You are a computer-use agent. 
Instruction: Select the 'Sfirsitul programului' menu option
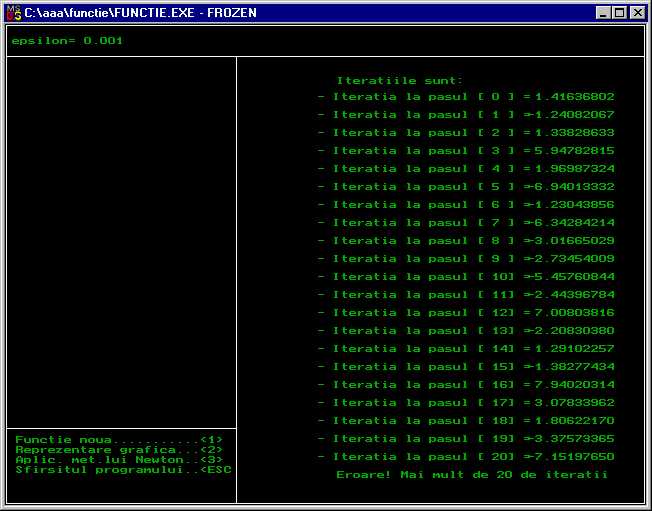(123, 470)
